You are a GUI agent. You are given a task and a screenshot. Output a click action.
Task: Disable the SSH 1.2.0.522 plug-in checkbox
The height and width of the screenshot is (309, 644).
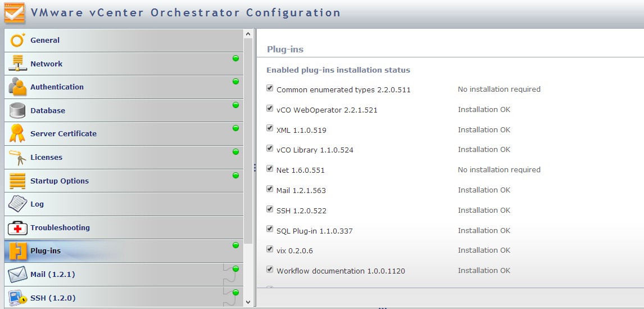tap(270, 209)
